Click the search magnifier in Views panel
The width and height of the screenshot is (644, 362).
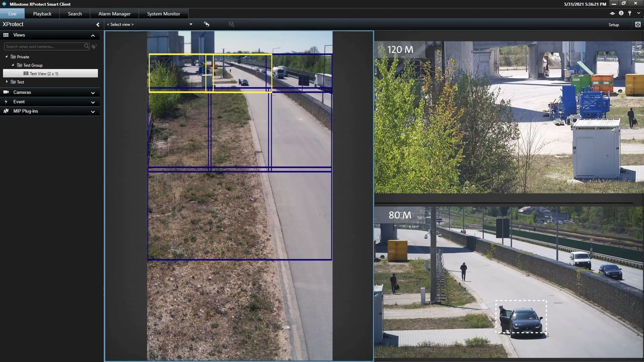tap(87, 47)
